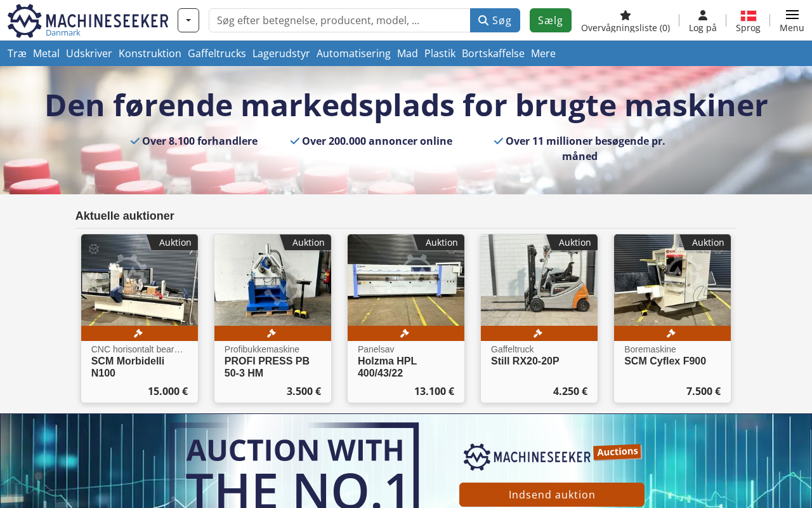Screen dimensions: 812x508
Task: Click the gavel icon under Still RX20-20P
Action: (538, 333)
